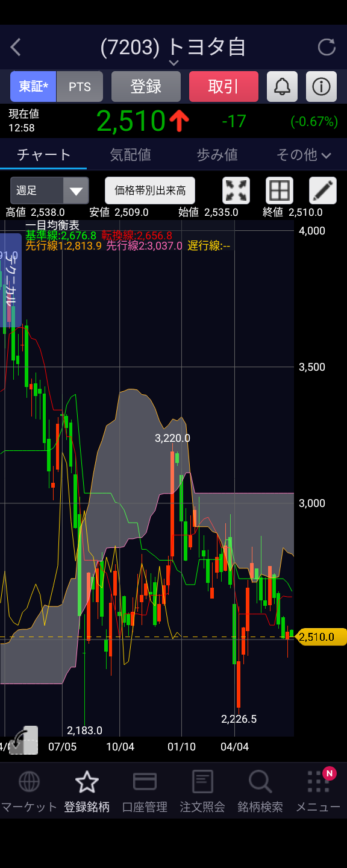Expand the その他 dropdown menu
347x868 pixels.
tap(304, 155)
